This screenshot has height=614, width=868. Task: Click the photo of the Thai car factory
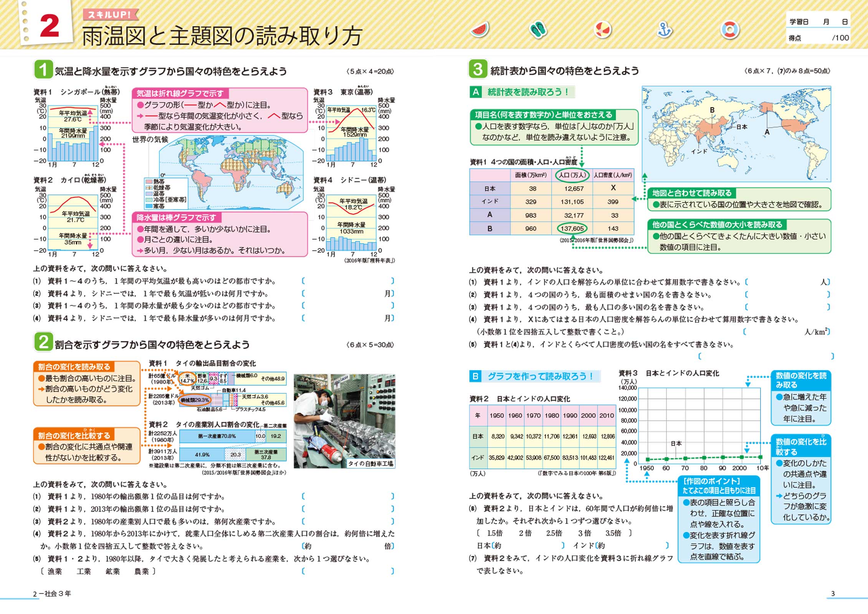click(x=344, y=421)
